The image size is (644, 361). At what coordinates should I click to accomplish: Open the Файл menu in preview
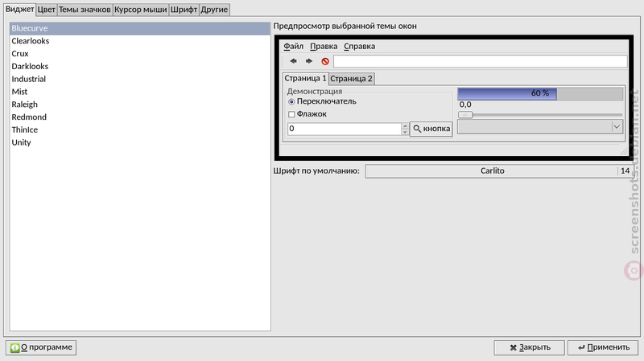[293, 47]
